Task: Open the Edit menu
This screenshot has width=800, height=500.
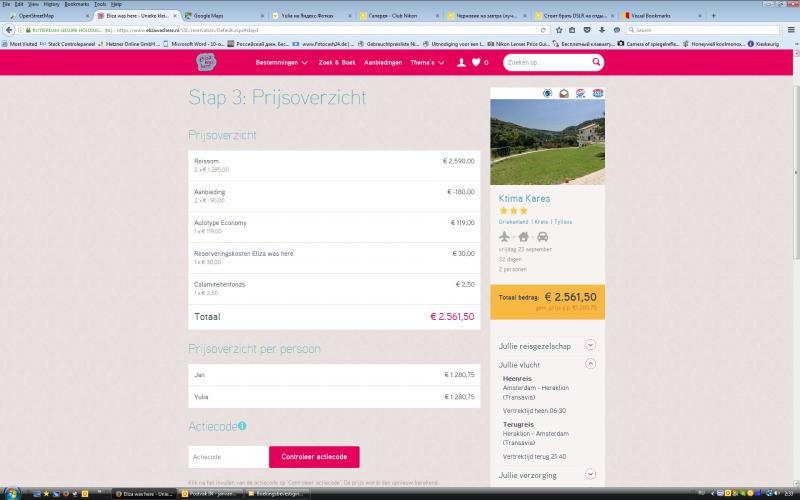Action: [19, 4]
